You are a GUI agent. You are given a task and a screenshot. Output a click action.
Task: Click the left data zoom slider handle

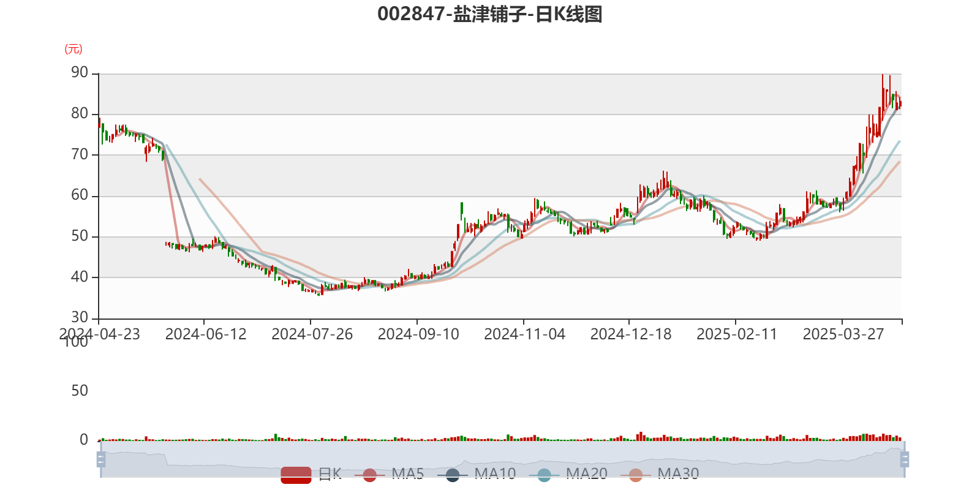[x=101, y=459]
